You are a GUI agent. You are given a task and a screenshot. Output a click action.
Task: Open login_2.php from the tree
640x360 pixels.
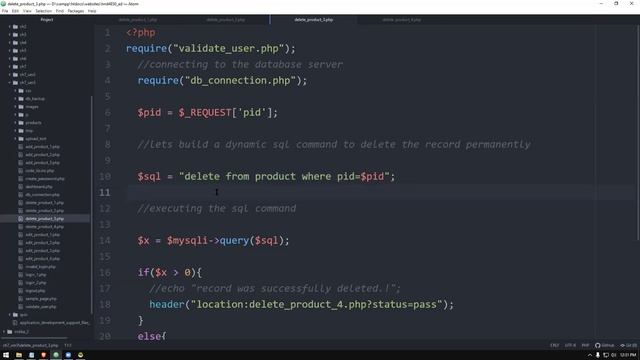coord(36,282)
